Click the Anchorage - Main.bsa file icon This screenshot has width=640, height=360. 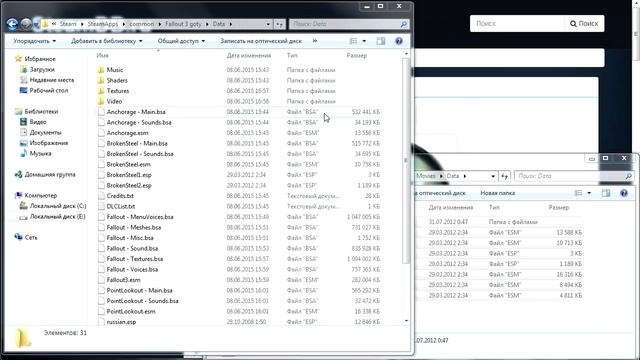coord(101,112)
